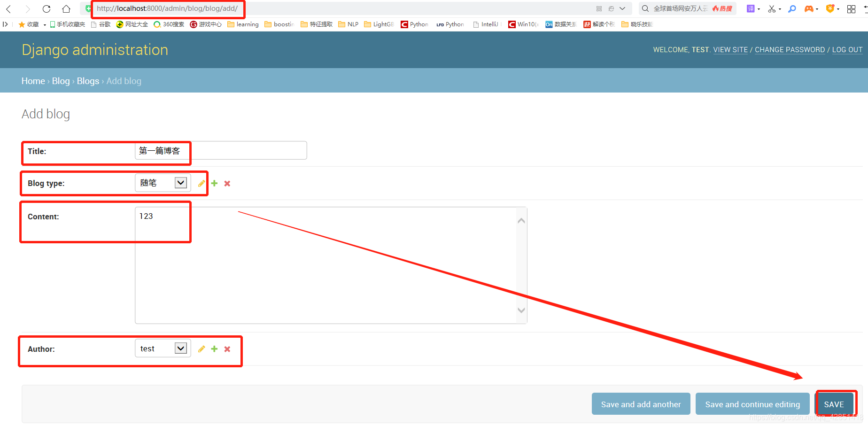Screen dimensions: 868x426
Task: Open the 谷歌 bookmark
Action: coord(101,24)
